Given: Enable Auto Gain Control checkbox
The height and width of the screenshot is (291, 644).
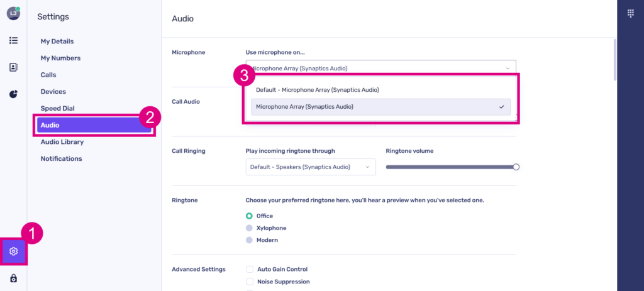Looking at the screenshot, I should [250, 269].
